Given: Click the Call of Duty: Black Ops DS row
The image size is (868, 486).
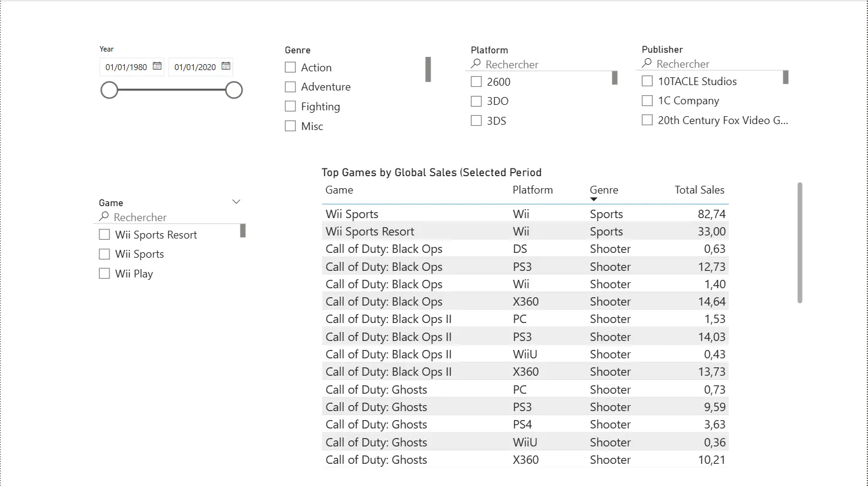Looking at the screenshot, I should (525, 249).
